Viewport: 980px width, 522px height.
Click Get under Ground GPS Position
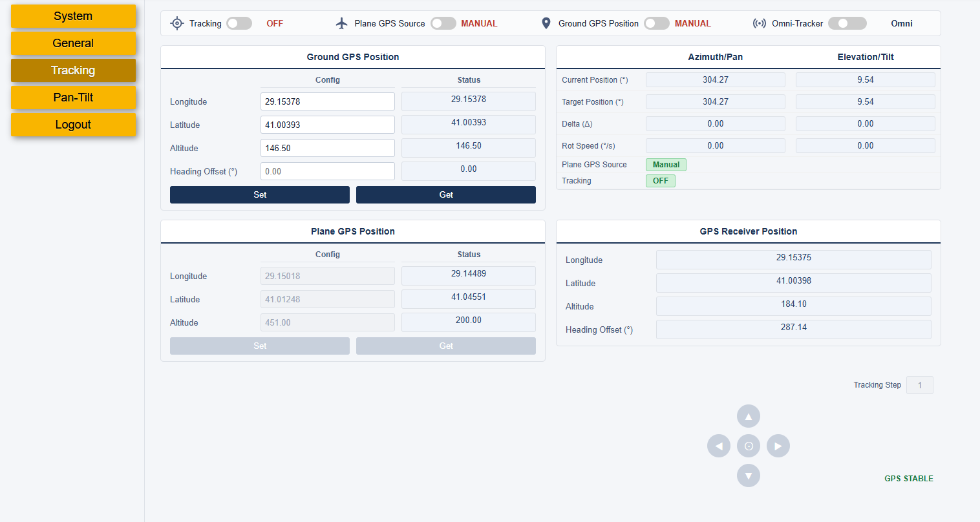pos(446,194)
